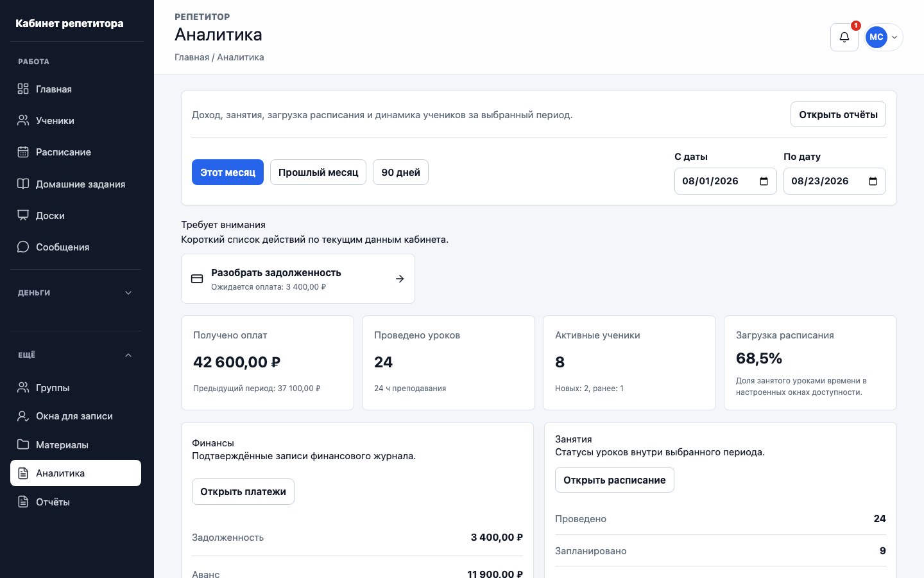Click the Ученики people icon
This screenshot has width=924, height=578.
(23, 121)
